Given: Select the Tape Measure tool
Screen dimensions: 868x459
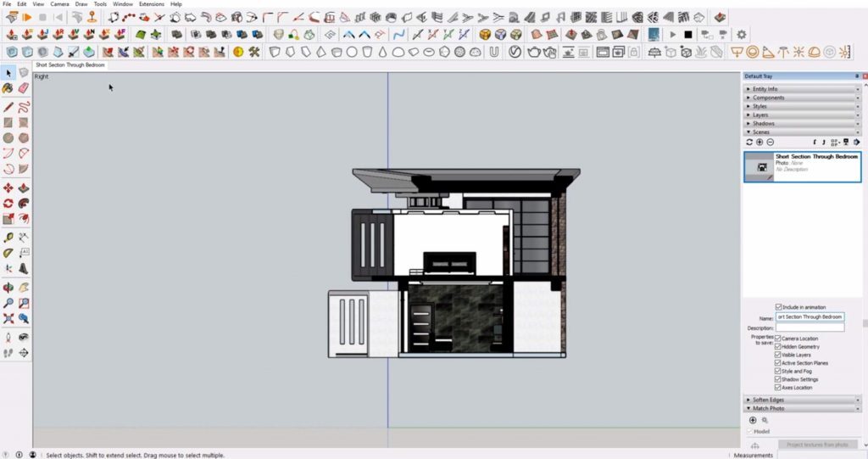Looking at the screenshot, I should click(8, 238).
